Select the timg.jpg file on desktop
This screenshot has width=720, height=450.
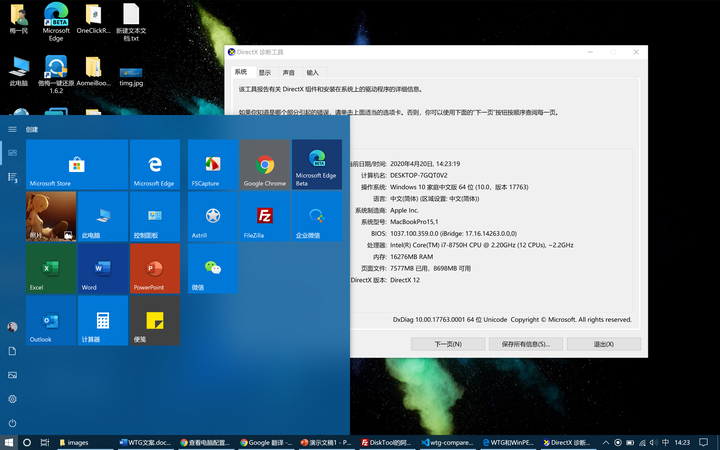[131, 77]
